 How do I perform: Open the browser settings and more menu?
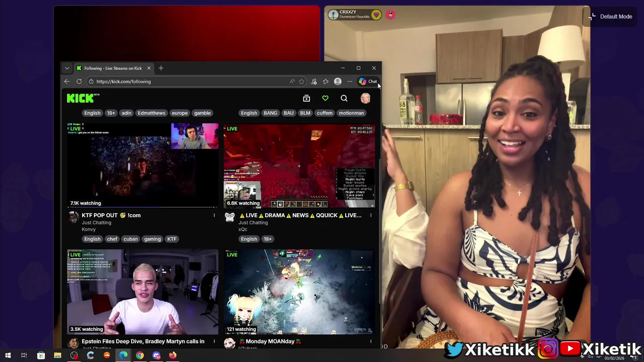point(350,81)
